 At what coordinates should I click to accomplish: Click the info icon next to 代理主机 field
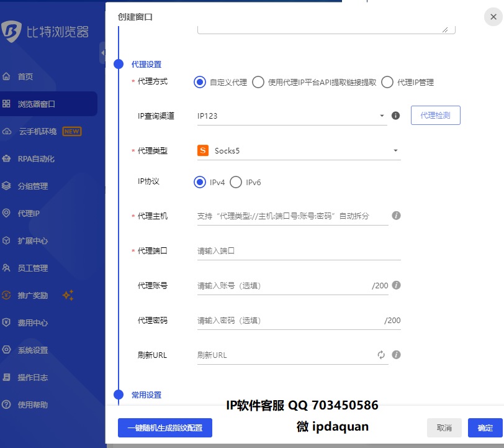point(396,216)
